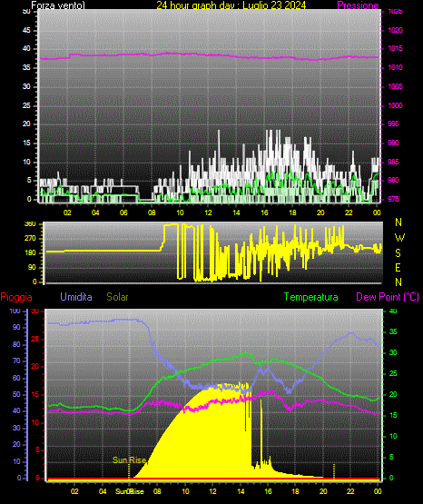Click the Dew Point (°C) legend label
The width and height of the screenshot is (423, 504).
click(x=388, y=297)
